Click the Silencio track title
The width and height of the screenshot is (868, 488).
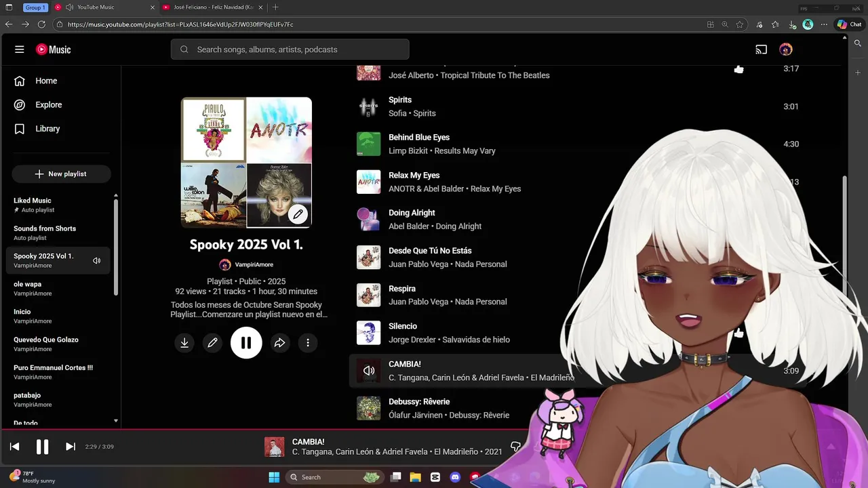[x=403, y=326]
